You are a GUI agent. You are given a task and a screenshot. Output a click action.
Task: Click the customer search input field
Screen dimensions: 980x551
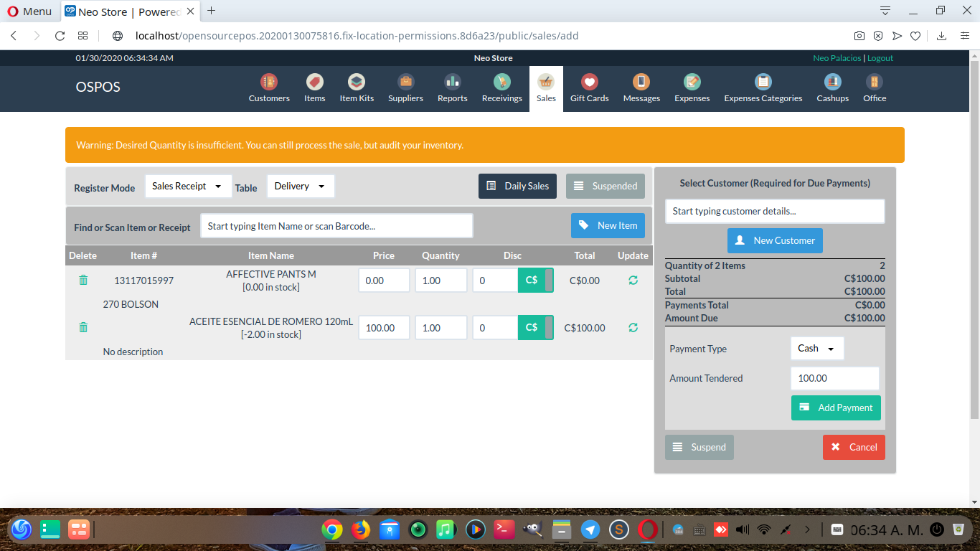(774, 211)
